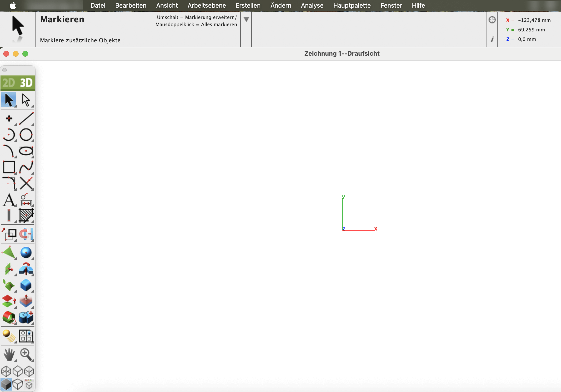Select the Ellipse tool
Image resolution: width=561 pixels, height=392 pixels.
pyautogui.click(x=26, y=151)
